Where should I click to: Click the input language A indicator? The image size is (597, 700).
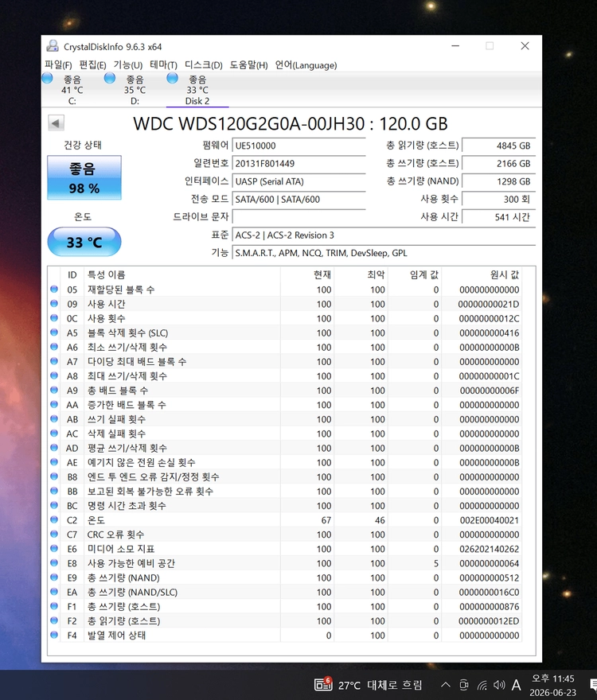pos(516,685)
